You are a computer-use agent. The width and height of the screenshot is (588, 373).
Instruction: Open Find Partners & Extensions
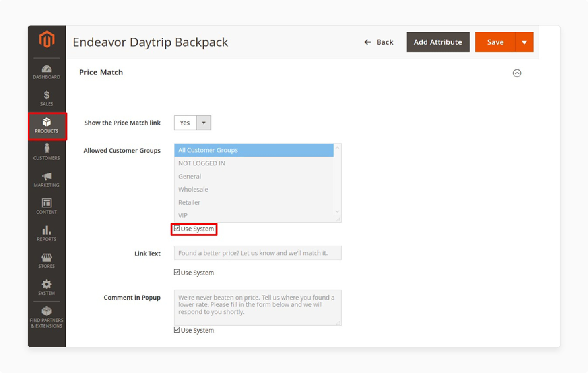46,317
